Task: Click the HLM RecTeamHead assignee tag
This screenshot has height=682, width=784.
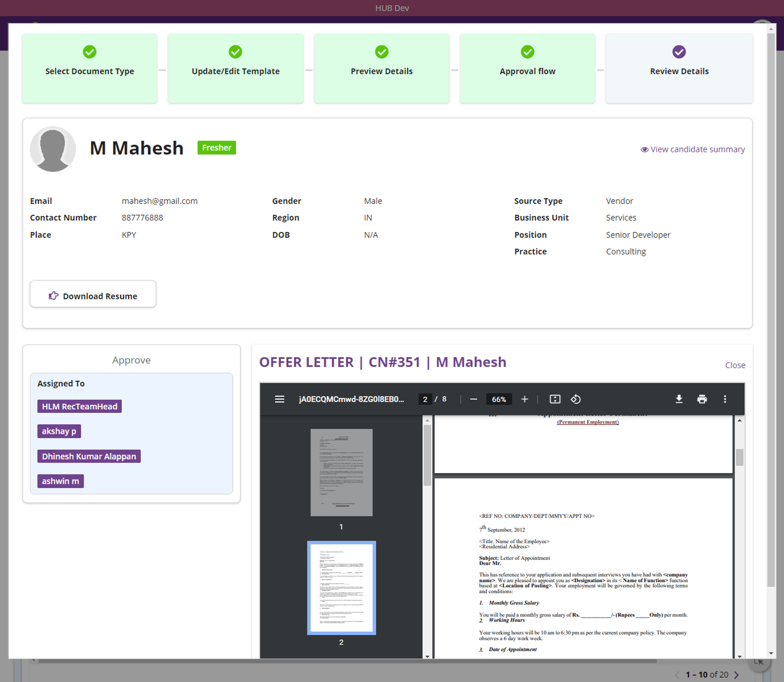Action: point(80,407)
